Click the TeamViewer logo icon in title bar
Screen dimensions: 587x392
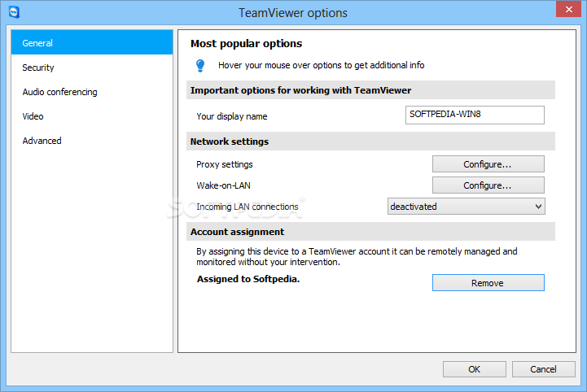click(14, 12)
